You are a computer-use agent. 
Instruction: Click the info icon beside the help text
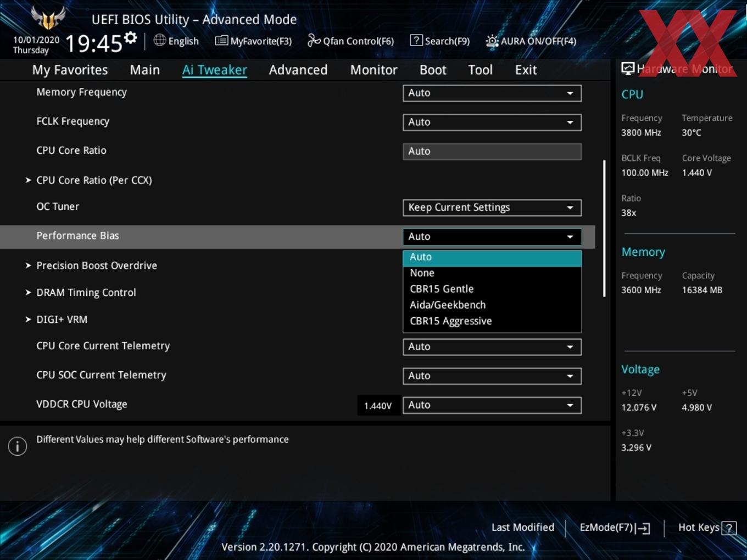17,446
